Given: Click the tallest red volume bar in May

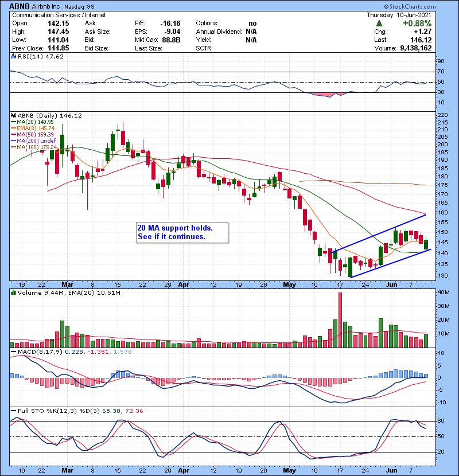Looking at the screenshot, I should click(x=340, y=319).
